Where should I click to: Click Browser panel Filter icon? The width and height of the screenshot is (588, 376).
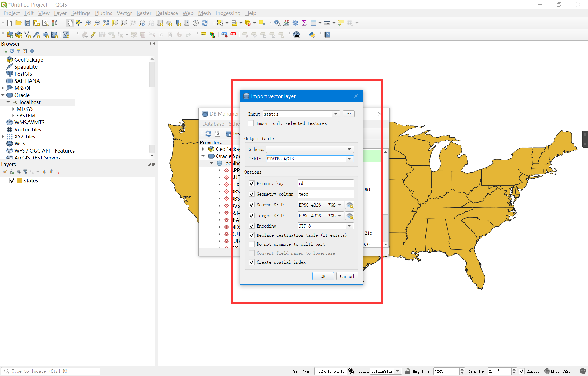click(19, 51)
